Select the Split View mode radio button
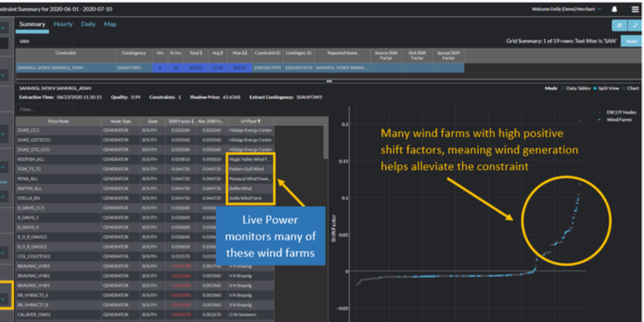Screen dimensions: 644x322 point(594,89)
